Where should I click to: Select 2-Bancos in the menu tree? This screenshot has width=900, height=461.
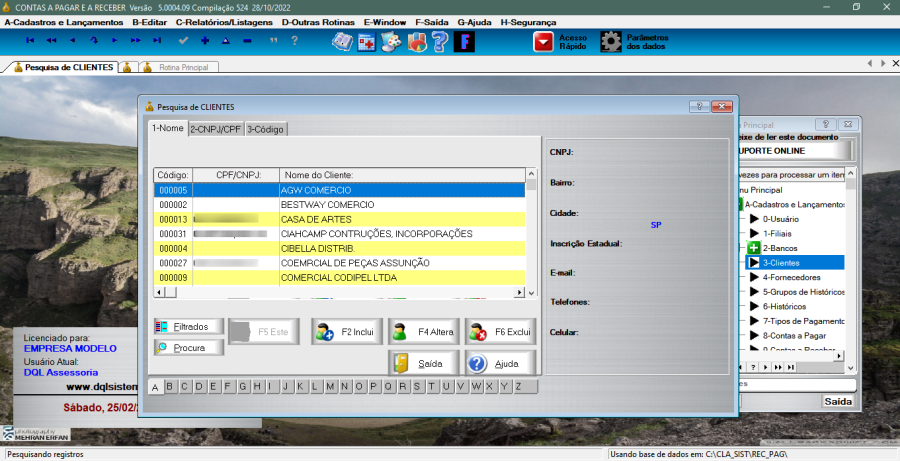pos(783,247)
